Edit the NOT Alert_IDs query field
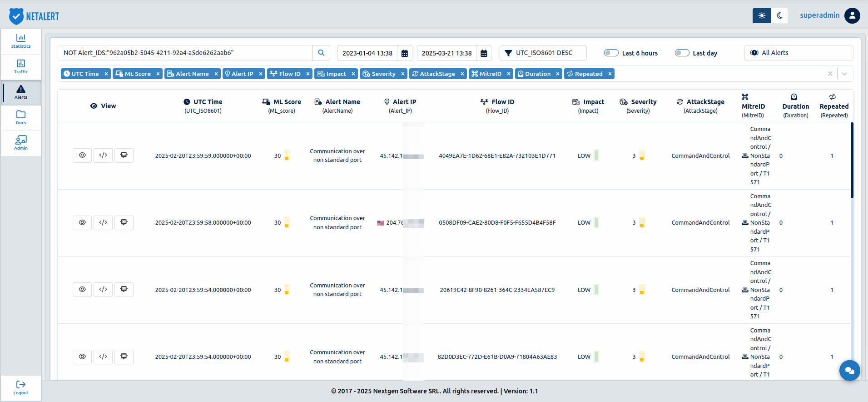Viewport: 868px width, 402px height. (x=185, y=53)
